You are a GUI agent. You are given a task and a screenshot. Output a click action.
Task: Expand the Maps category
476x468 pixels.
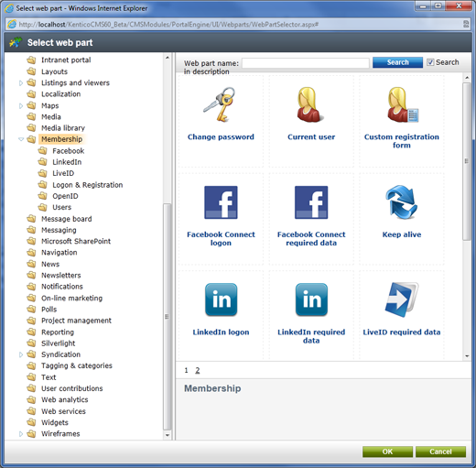(x=21, y=106)
